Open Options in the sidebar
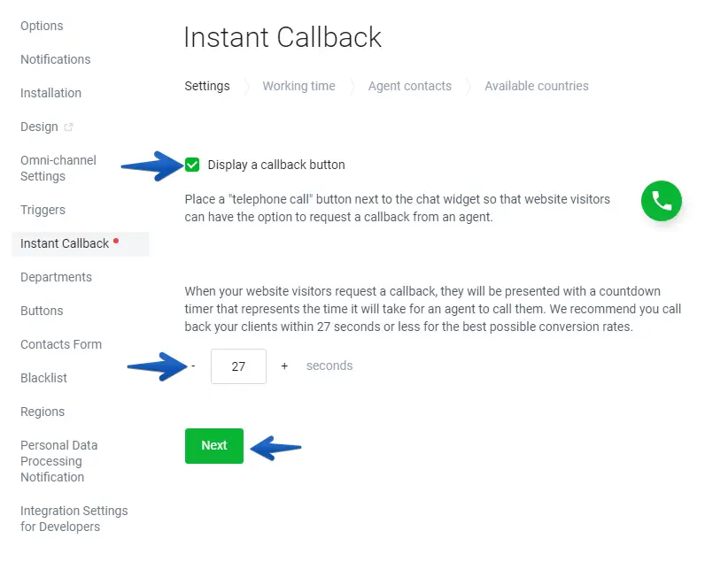This screenshot has height=562, width=728. pos(42,26)
